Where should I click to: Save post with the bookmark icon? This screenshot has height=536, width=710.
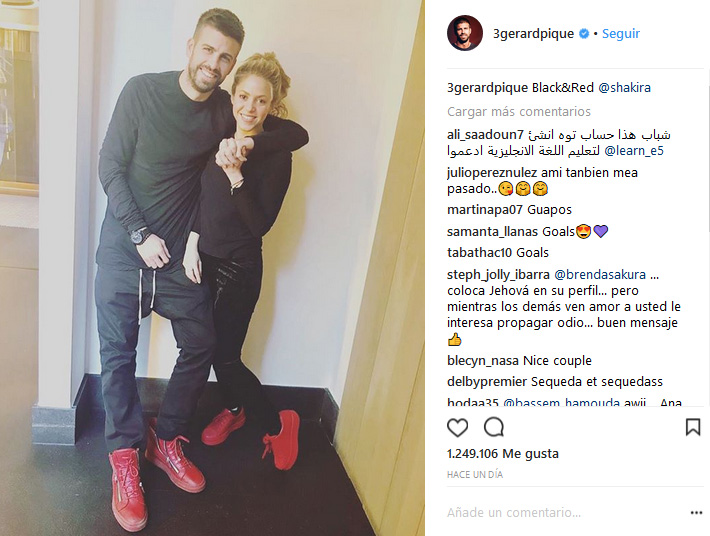click(x=693, y=427)
